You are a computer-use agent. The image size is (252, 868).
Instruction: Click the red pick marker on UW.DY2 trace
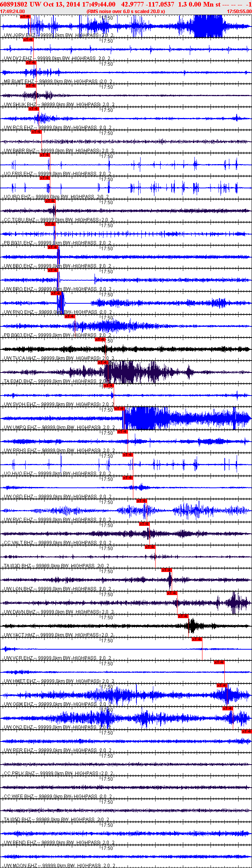point(28,40)
